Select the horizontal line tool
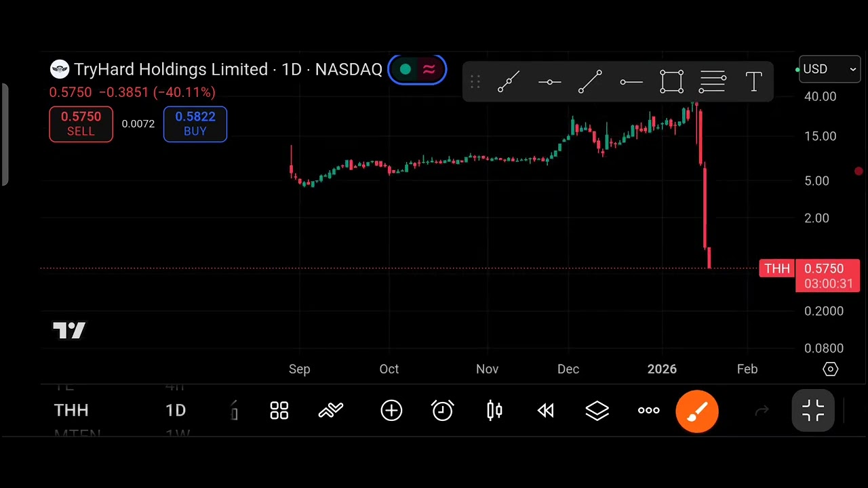 click(x=549, y=83)
